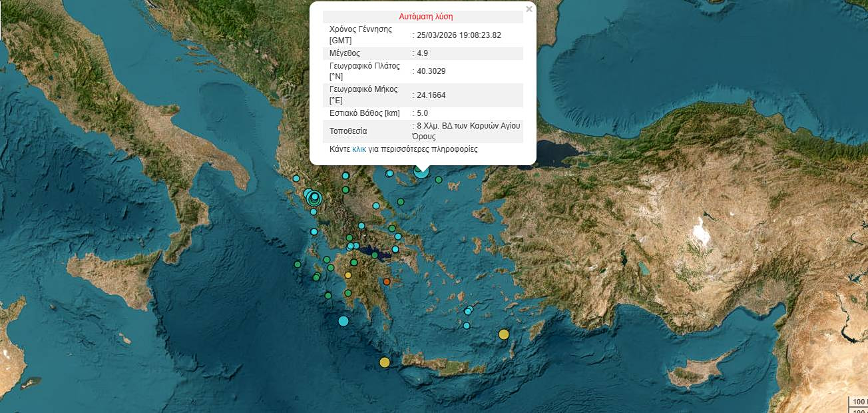This screenshot has height=413, width=868.
Task: Click the green marker offshore southwest Peloponnese
Action: click(x=328, y=295)
